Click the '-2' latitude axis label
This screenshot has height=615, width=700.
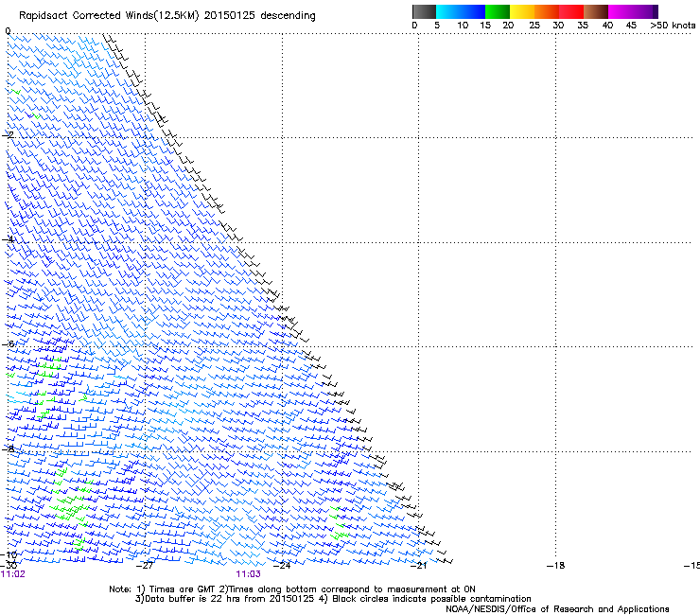[8, 134]
